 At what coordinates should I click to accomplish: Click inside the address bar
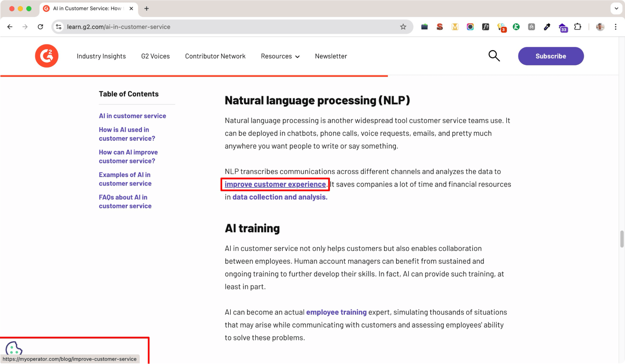tap(188, 27)
